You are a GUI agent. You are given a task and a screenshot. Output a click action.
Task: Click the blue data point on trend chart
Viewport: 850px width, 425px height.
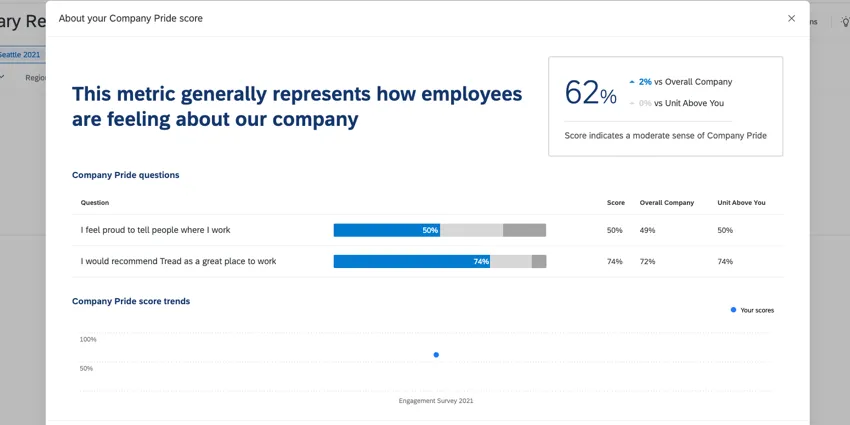(436, 355)
